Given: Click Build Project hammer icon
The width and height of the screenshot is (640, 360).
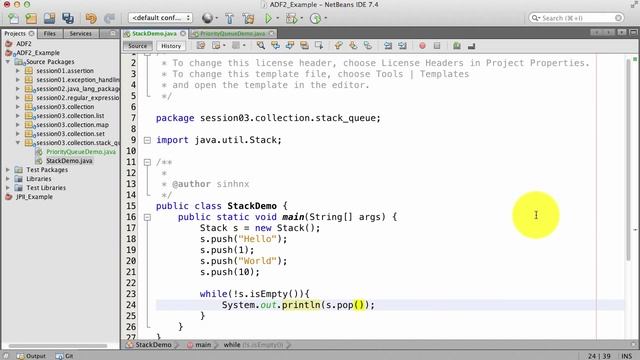Looking at the screenshot, I should coord(229,18).
